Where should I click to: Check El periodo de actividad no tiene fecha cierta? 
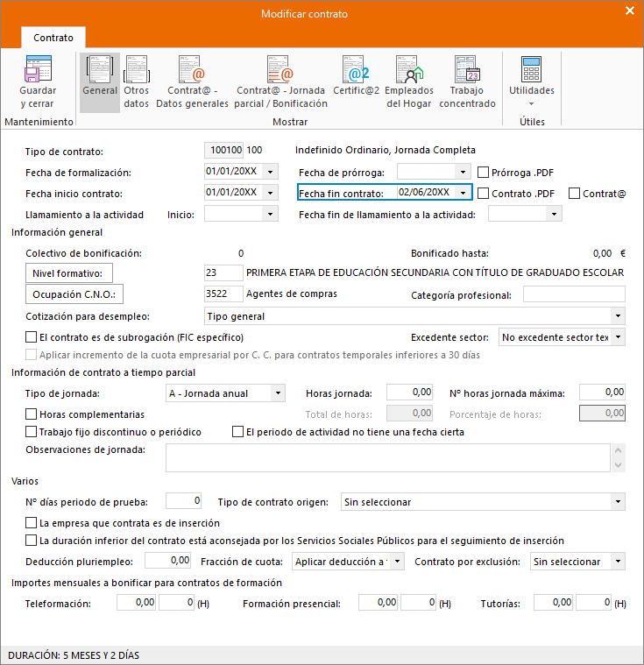click(x=238, y=432)
